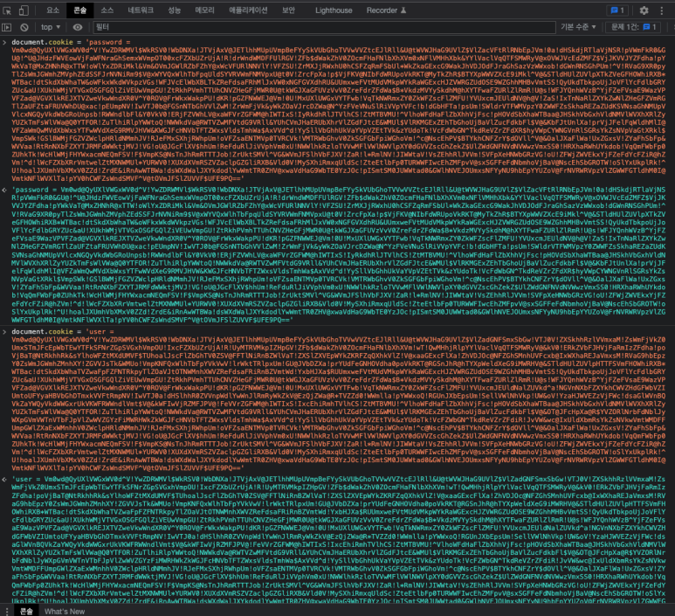675x616 pixels.
Task: Go to the 애플리케이션 tab
Action: point(248,10)
